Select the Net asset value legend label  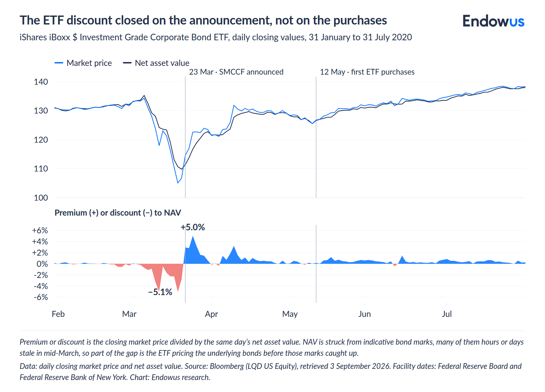click(x=162, y=63)
